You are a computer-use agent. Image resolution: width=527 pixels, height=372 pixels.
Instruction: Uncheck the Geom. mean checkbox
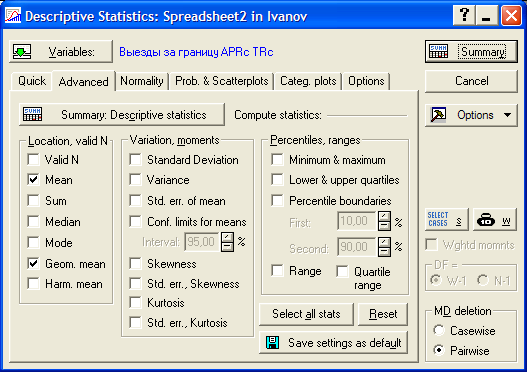[x=34, y=264]
